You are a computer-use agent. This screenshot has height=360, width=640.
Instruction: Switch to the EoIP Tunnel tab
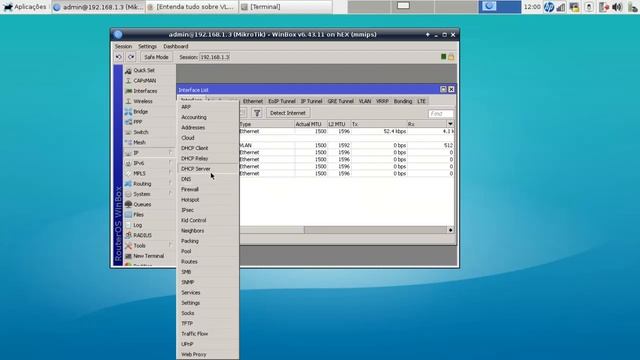coord(282,101)
